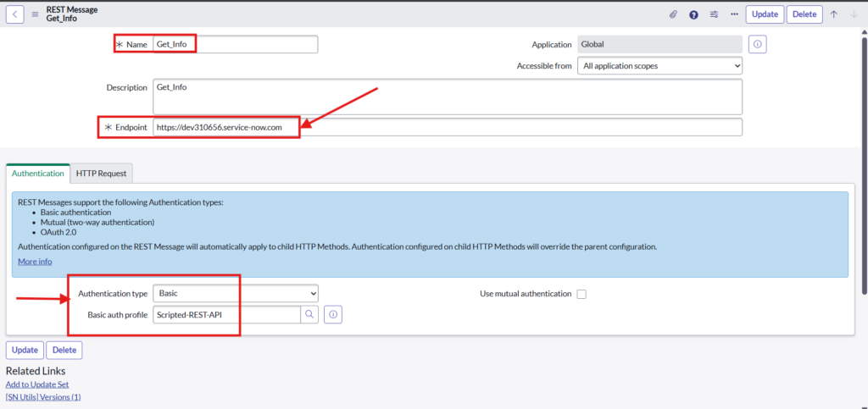
Task: Open the form context hamburger menu
Action: point(35,14)
